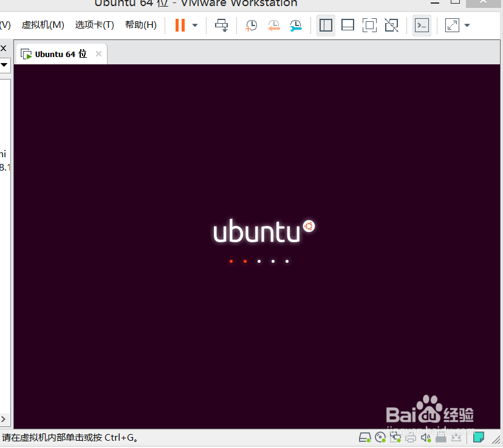Click the install tools download status icon
Image resolution: width=503 pixels, height=448 pixels.
(456, 438)
